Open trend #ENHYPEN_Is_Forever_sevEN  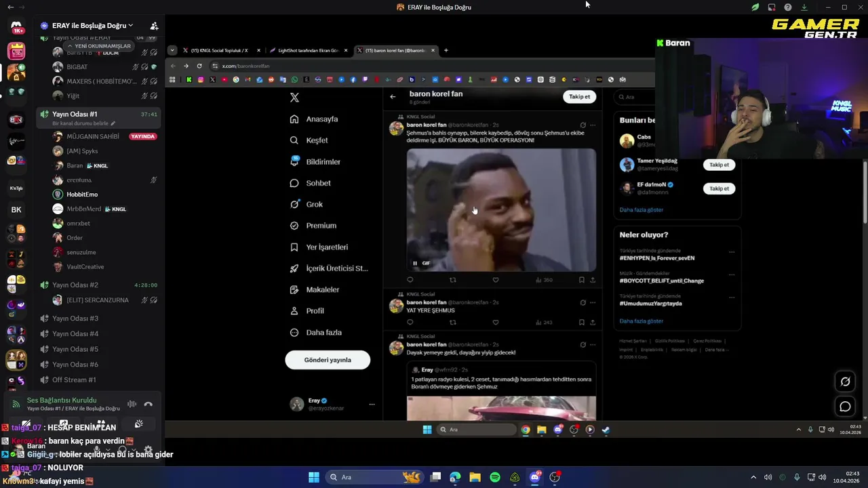[x=657, y=258]
